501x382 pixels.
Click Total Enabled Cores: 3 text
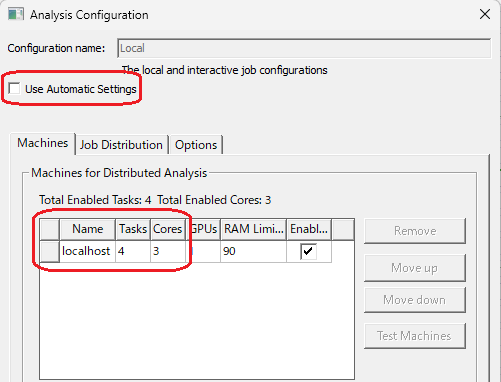pyautogui.click(x=214, y=200)
